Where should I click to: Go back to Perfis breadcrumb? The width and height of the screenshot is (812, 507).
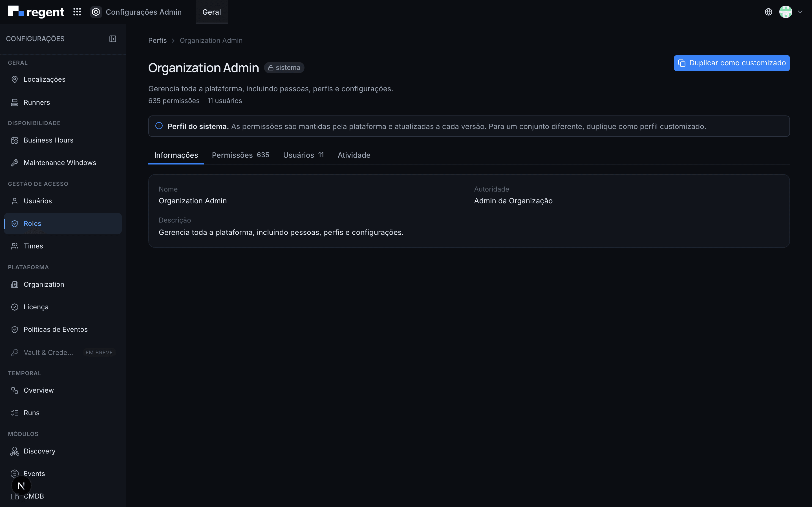click(157, 41)
